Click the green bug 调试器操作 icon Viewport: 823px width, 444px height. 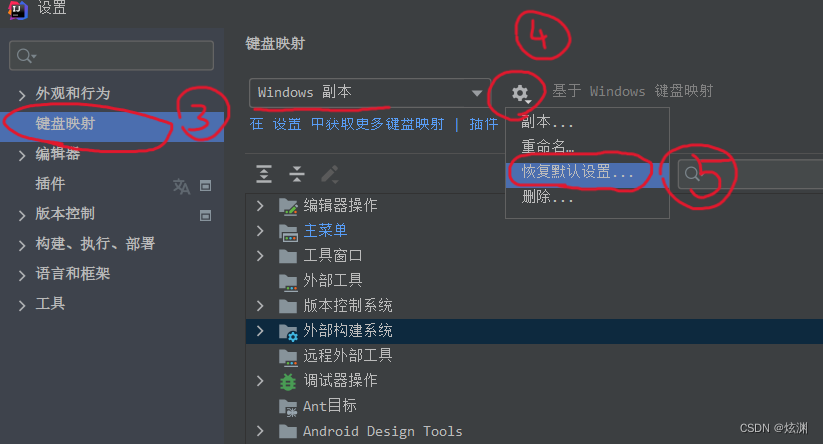pos(288,381)
